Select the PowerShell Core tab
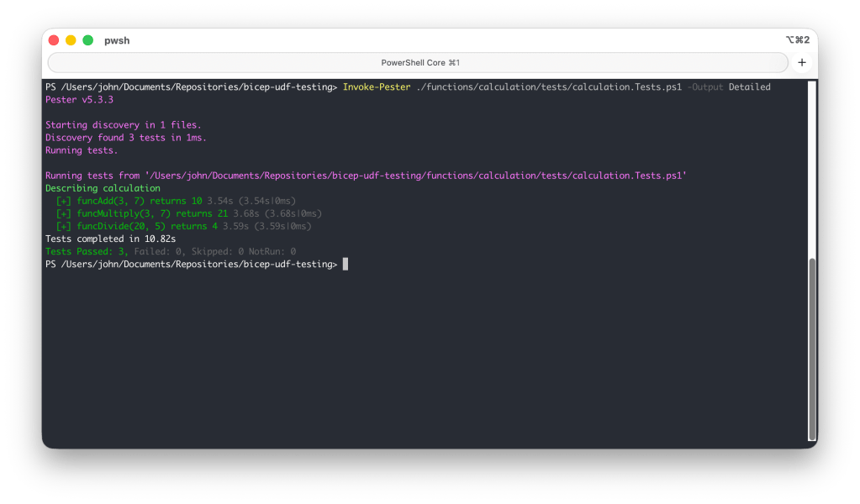 click(x=419, y=63)
